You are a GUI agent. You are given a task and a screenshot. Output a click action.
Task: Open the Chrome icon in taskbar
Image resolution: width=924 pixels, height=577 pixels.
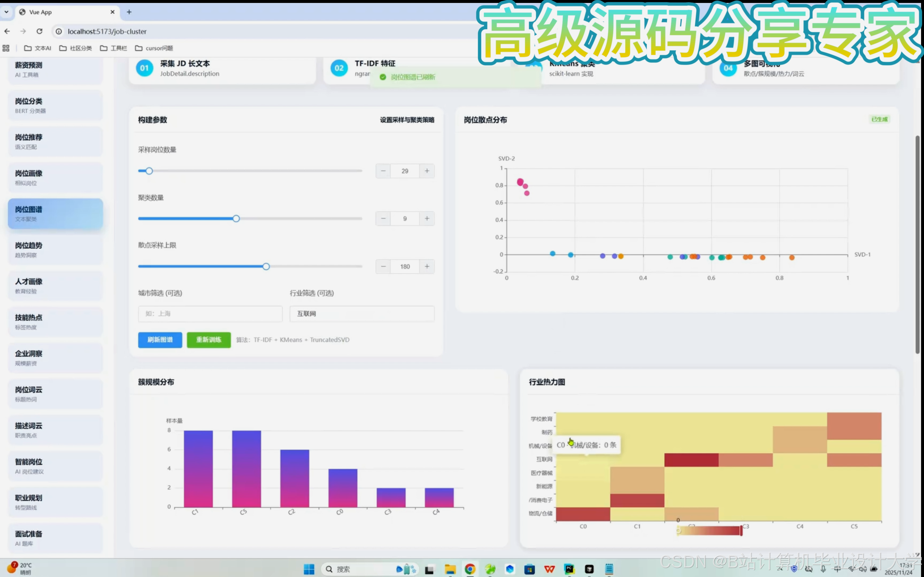point(470,569)
